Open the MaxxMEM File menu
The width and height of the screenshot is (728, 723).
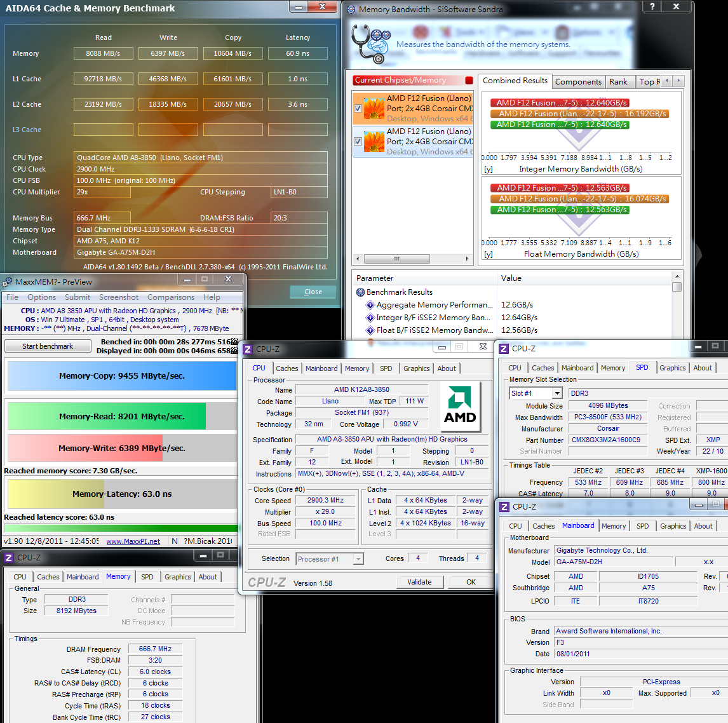pos(13,297)
